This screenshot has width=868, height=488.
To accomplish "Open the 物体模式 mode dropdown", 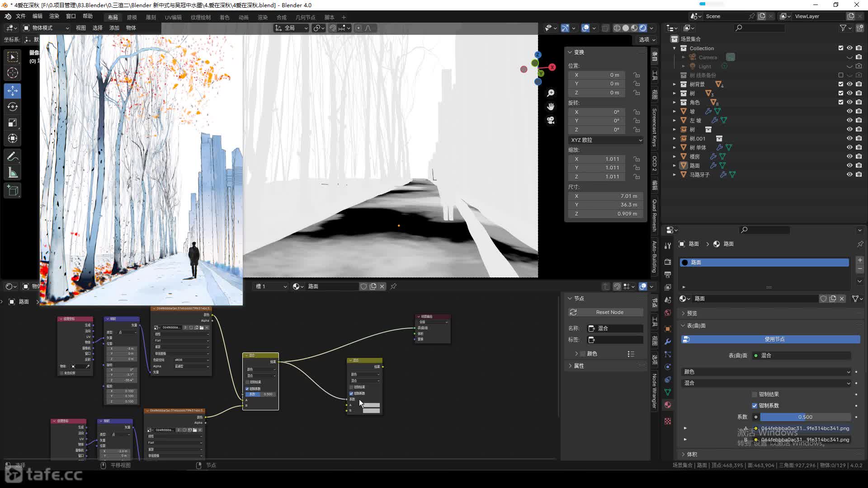I will click(x=46, y=28).
